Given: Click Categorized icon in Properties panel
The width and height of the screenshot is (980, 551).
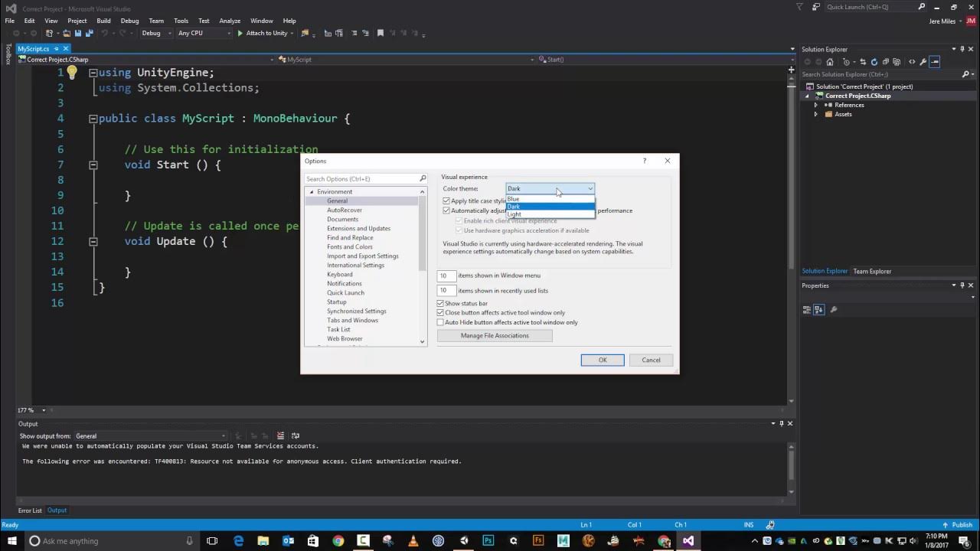Looking at the screenshot, I should click(807, 310).
